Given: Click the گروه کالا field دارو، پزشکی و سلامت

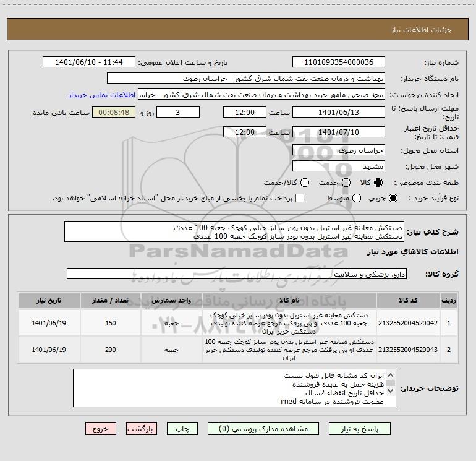Looking at the screenshot, I should click(237, 274).
